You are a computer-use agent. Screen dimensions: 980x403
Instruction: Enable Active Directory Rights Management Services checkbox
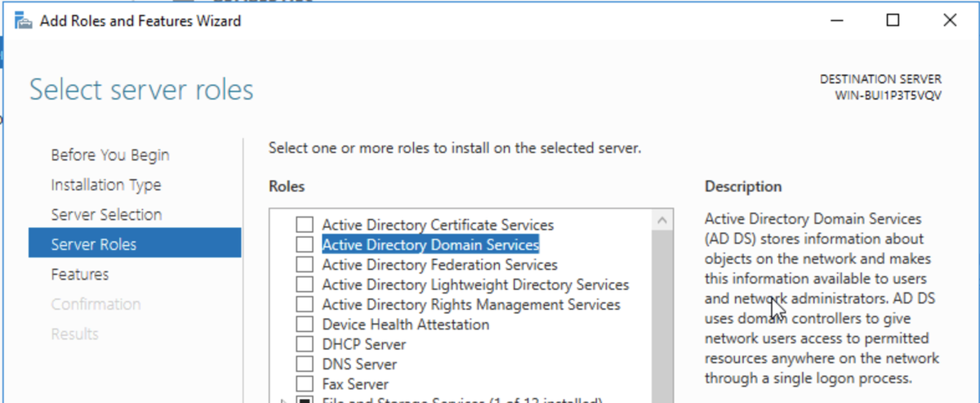(305, 304)
